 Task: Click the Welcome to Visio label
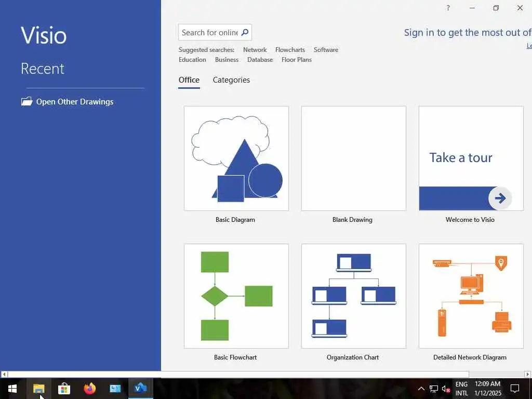[470, 220]
